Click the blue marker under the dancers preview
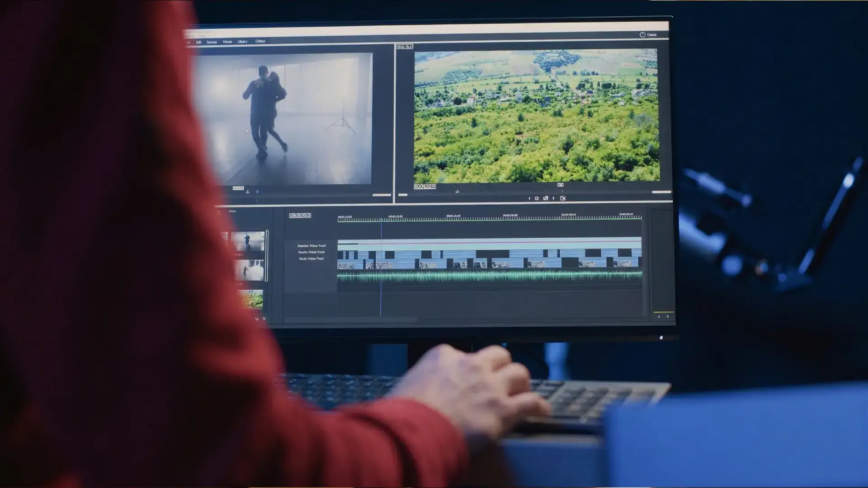 click(257, 192)
